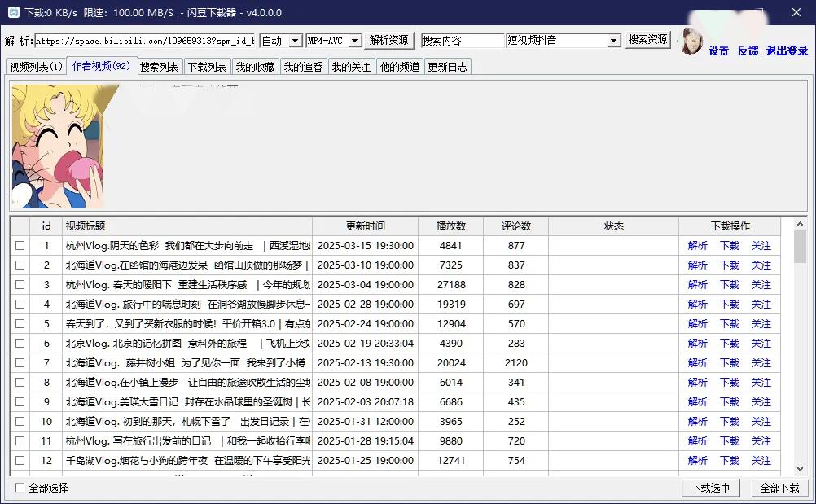
Task: Click 下载 link in row 2
Action: tap(730, 265)
